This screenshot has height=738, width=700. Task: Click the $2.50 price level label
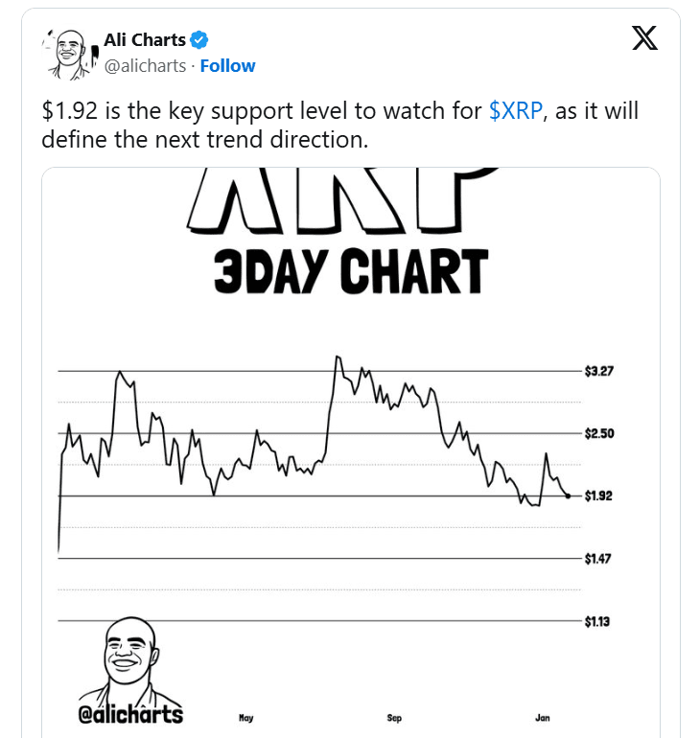(x=598, y=433)
